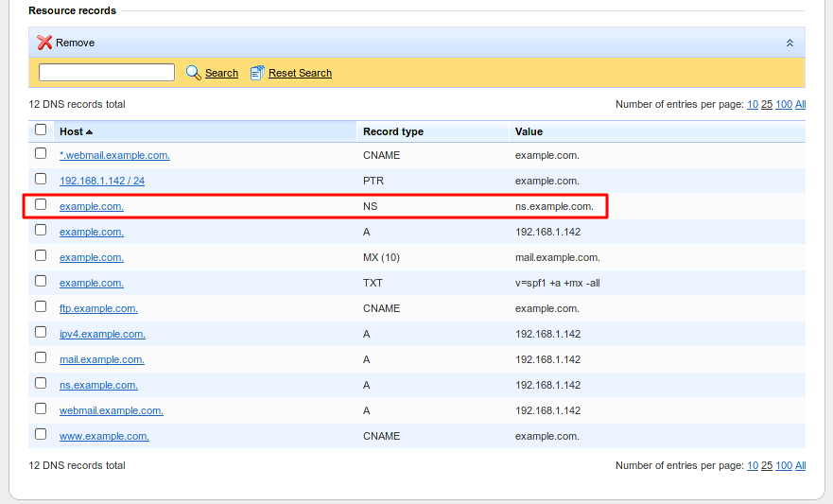Open the 192.168.1.142 / 24 host link
833x504 pixels.
[x=101, y=181]
